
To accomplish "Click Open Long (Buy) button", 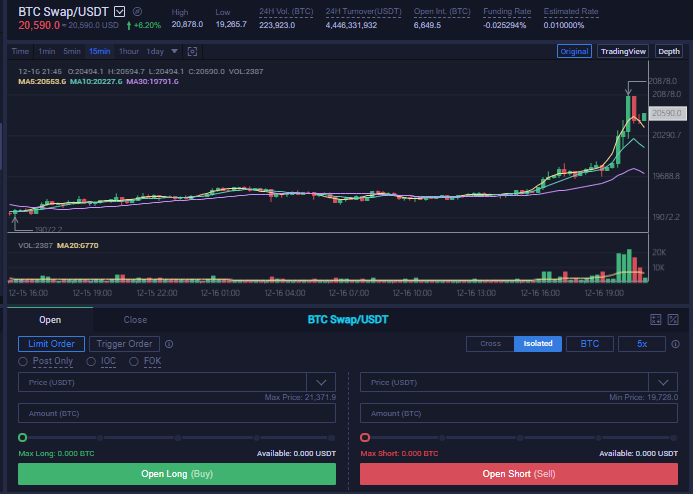I will (x=177, y=474).
